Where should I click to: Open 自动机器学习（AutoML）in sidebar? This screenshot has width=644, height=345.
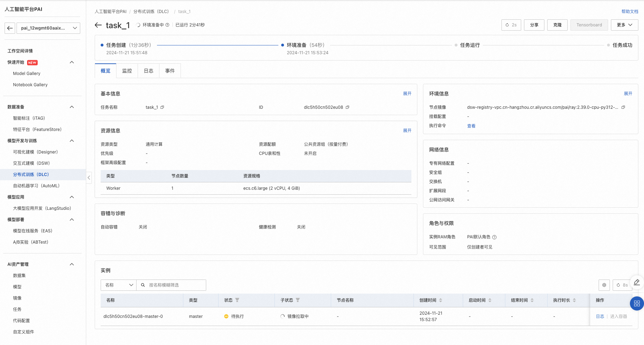(36, 186)
